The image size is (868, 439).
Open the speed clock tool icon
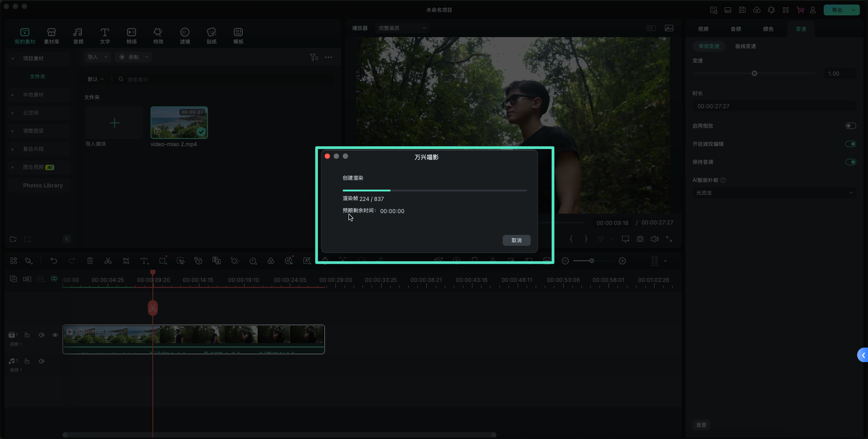pyautogui.click(x=253, y=261)
